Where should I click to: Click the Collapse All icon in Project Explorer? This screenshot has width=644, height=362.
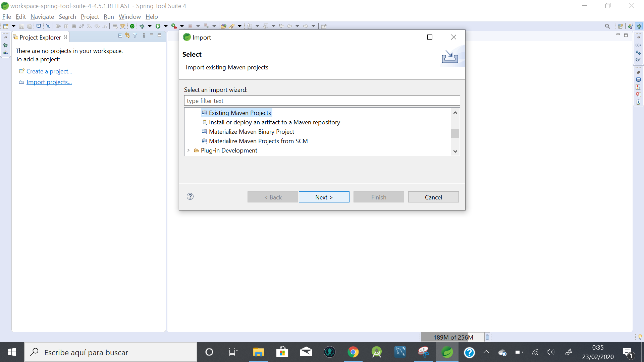pos(120,36)
